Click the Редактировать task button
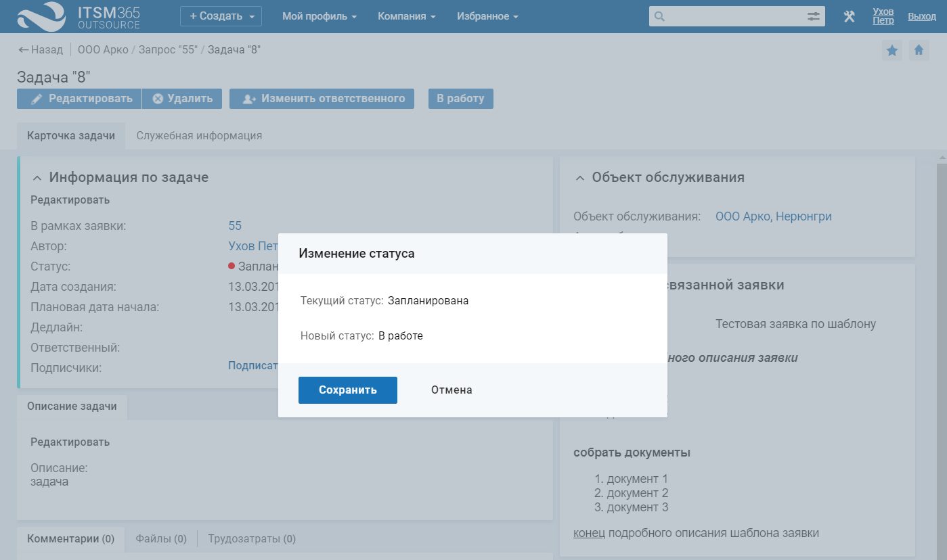947x560 pixels. click(79, 99)
